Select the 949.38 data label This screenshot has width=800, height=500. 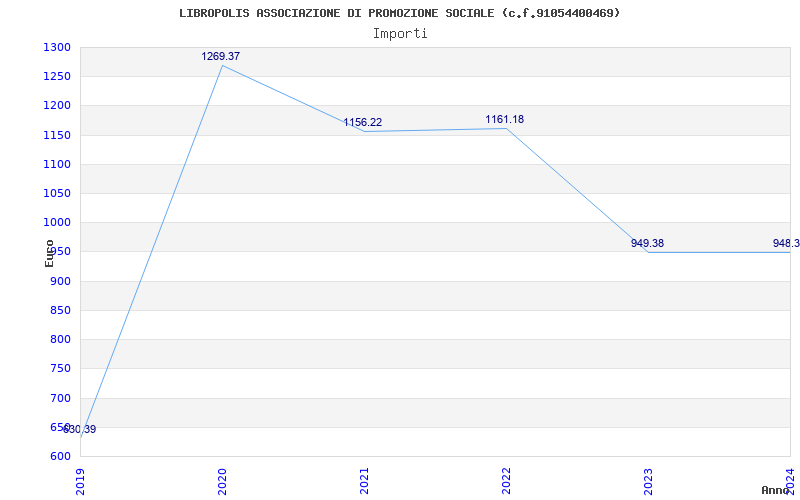tap(647, 243)
